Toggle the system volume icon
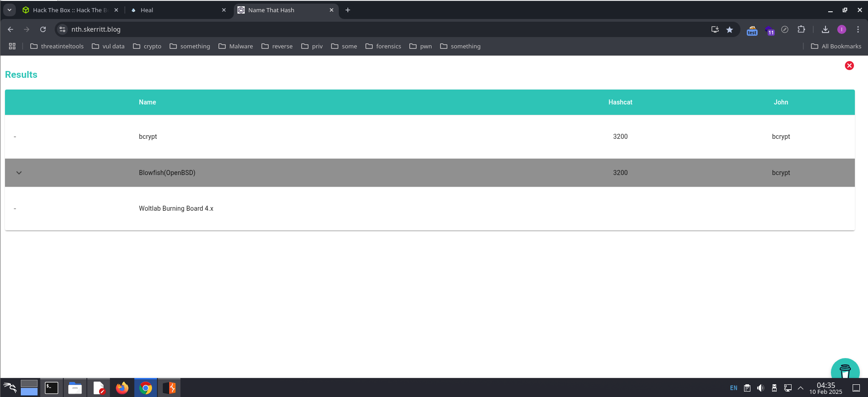Screen dimensions: 868x397 [760, 388]
